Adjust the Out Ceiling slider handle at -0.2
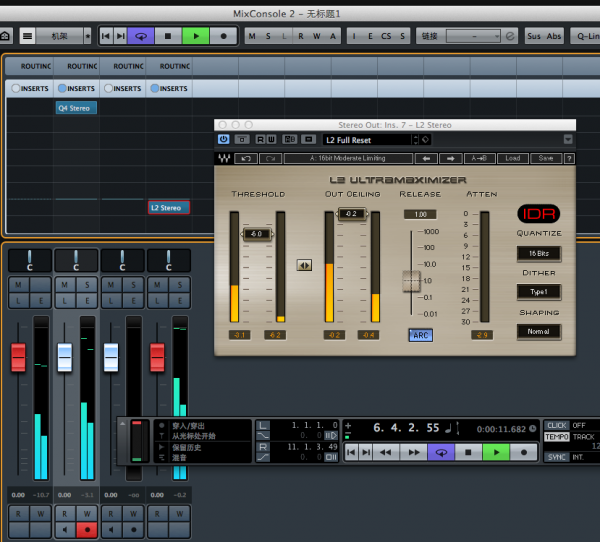This screenshot has height=542, width=600. 351,214
